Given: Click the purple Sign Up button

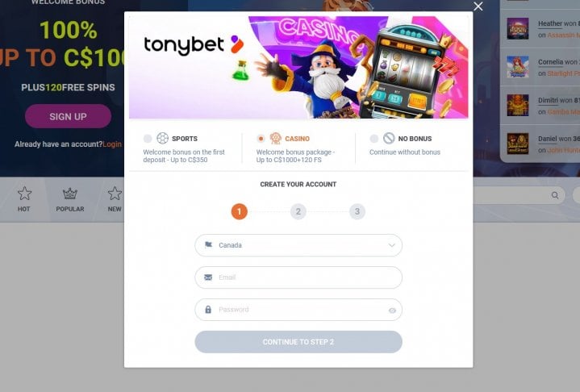Looking at the screenshot, I should click(x=68, y=116).
